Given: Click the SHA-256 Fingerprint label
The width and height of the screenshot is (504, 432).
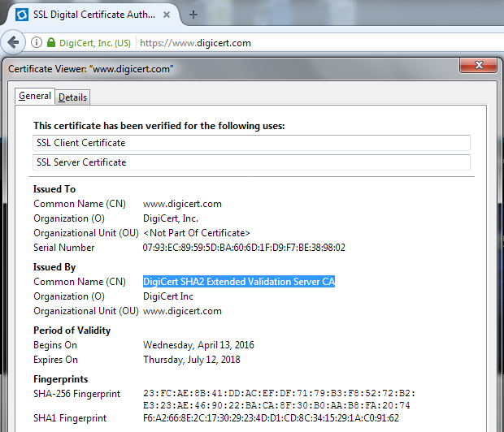Looking at the screenshot, I should 77,394.
